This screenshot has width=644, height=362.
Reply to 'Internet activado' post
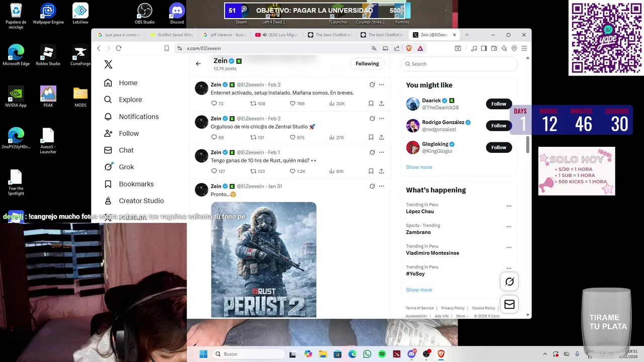pos(217,104)
